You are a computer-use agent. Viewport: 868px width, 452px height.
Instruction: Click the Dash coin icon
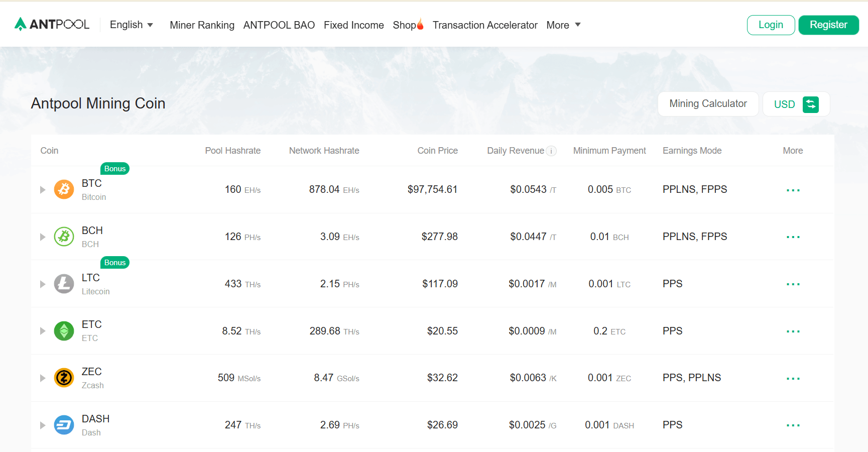[x=64, y=425]
